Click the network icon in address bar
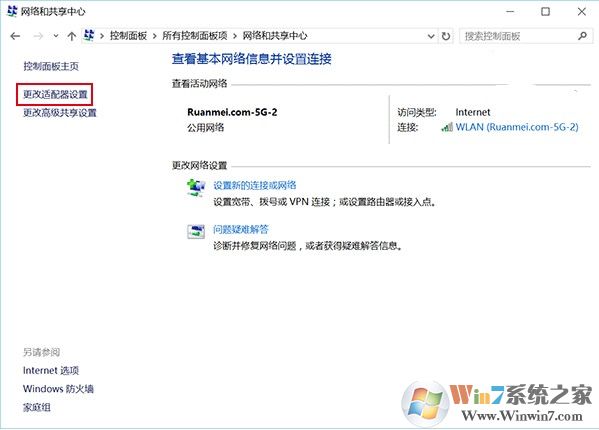 coord(89,36)
